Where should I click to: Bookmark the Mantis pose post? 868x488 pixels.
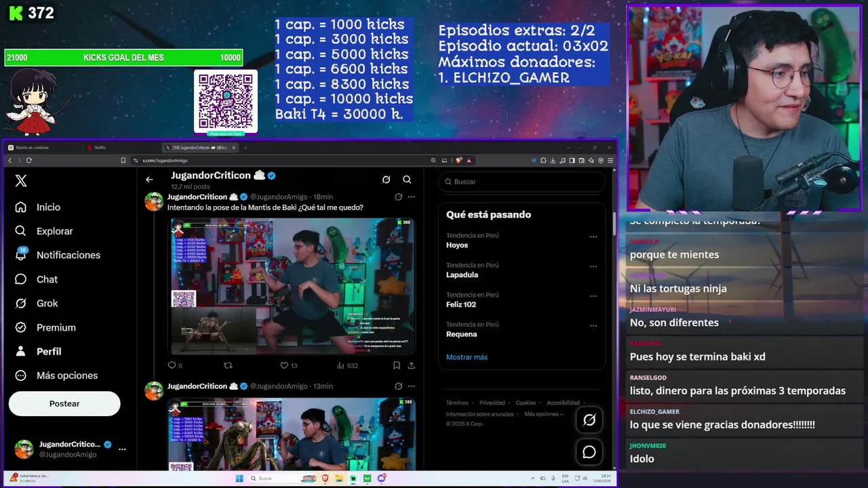tap(397, 365)
